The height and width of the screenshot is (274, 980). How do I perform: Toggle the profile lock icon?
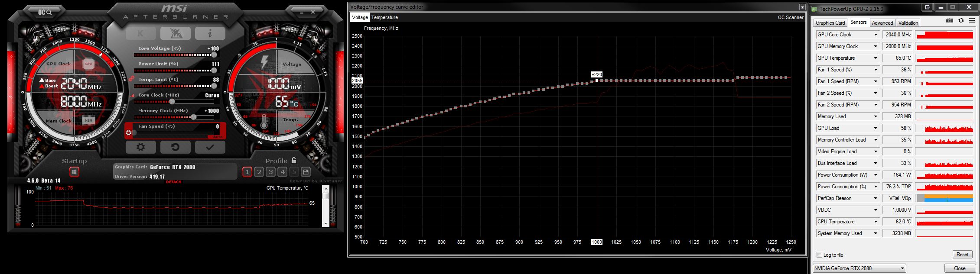tap(294, 160)
